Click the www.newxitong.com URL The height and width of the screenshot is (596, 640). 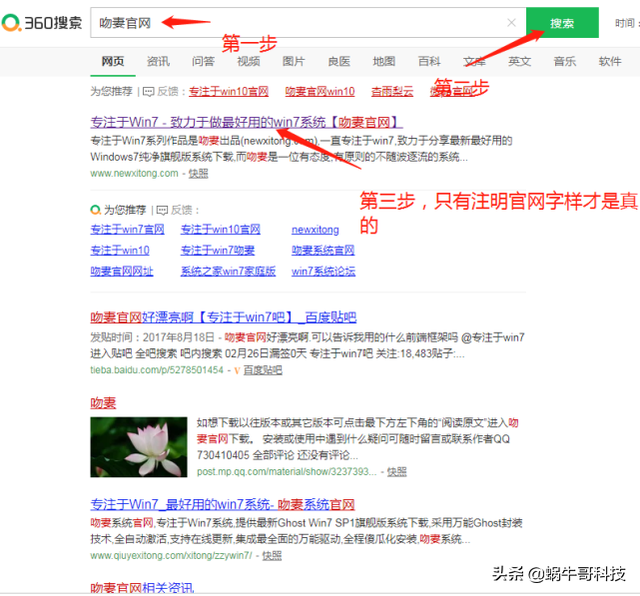pos(134,173)
